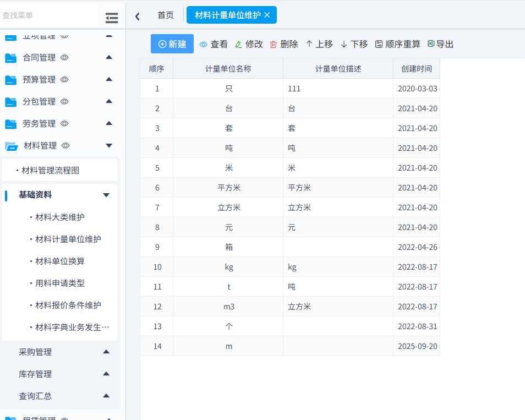Click the 预算管理 folder icon
The image size is (525, 420).
coord(10,80)
